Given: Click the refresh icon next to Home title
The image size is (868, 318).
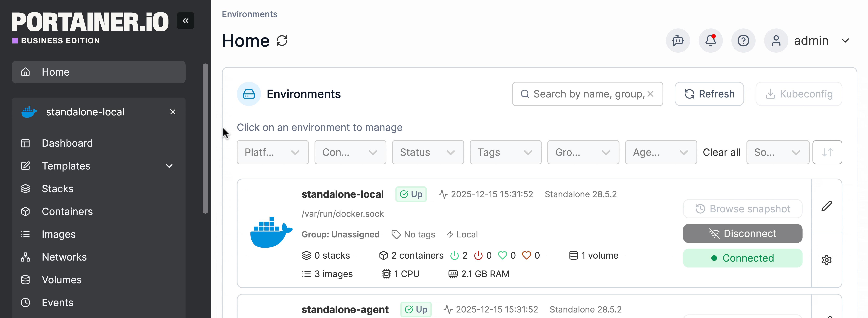Looking at the screenshot, I should pyautogui.click(x=282, y=41).
